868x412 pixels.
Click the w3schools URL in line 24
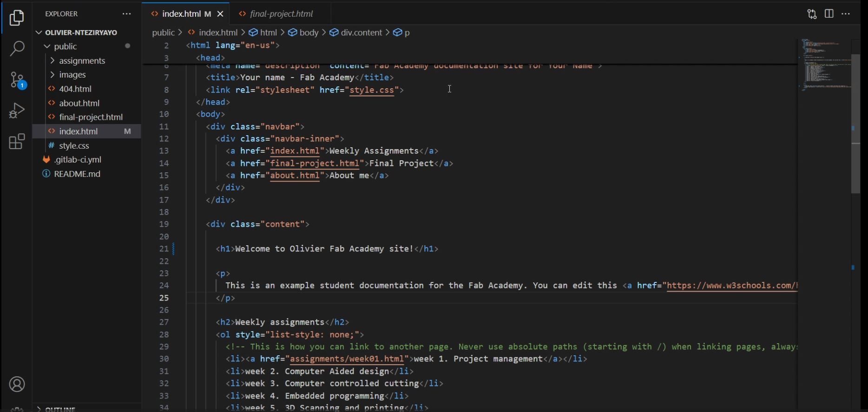732,286
